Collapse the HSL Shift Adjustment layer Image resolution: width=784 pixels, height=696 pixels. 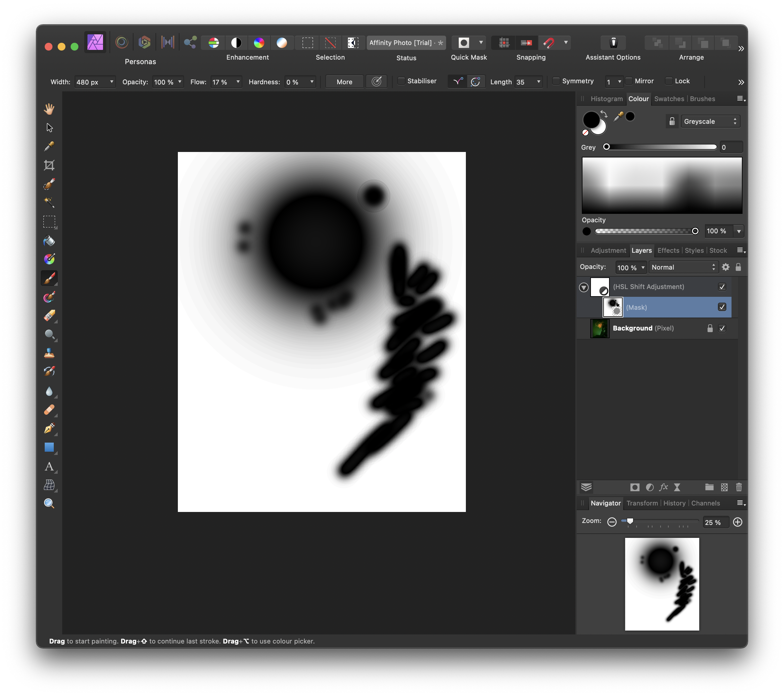click(x=584, y=287)
